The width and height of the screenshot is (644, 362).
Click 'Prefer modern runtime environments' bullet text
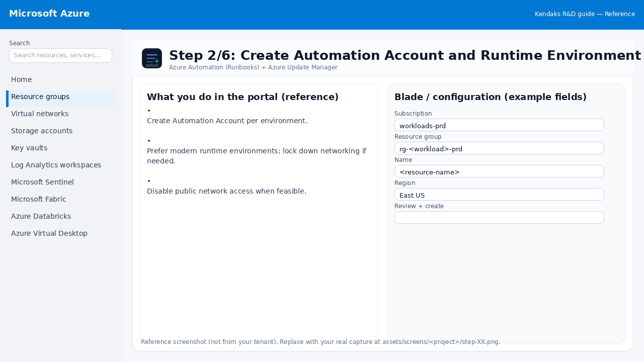click(x=257, y=156)
